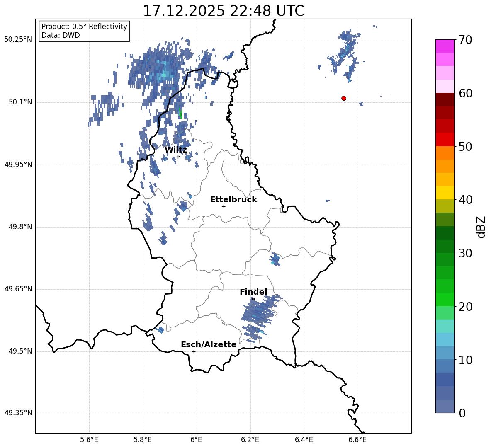
Task: Click the Esch/Alzette station cross marker
Action: tap(194, 351)
